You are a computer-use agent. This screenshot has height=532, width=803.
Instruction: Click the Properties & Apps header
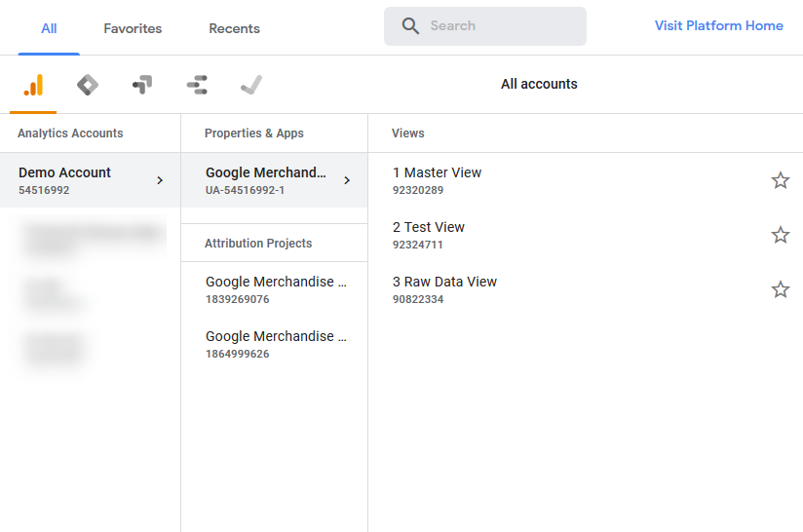coord(254,133)
